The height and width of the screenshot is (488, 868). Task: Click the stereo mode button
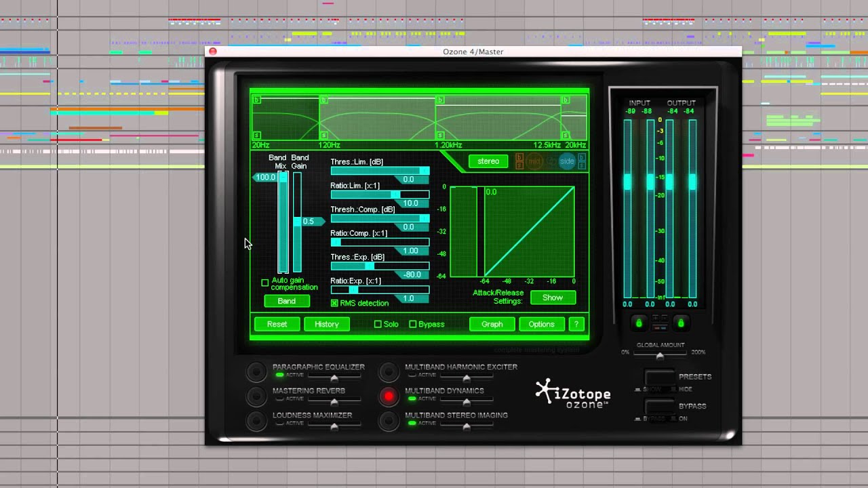point(488,161)
